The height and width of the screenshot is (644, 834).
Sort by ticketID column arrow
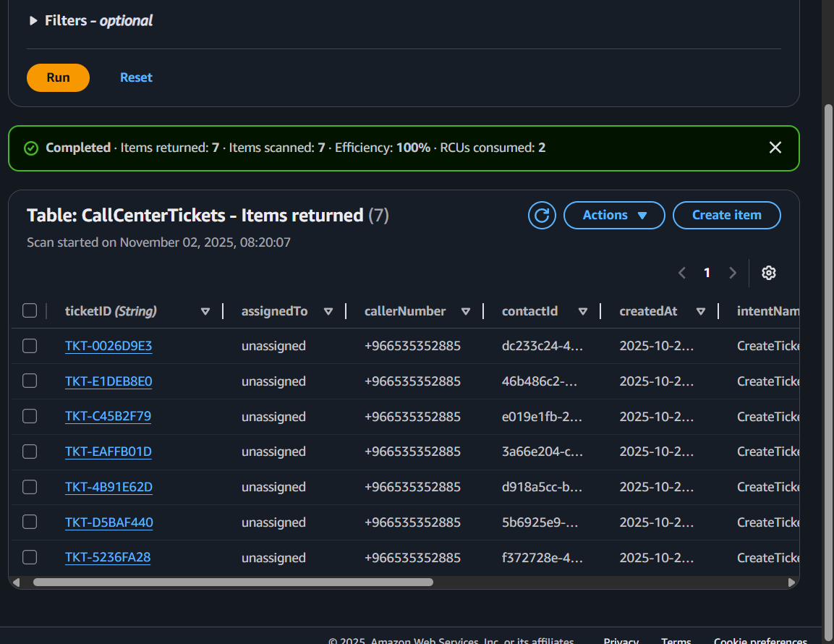[205, 311]
